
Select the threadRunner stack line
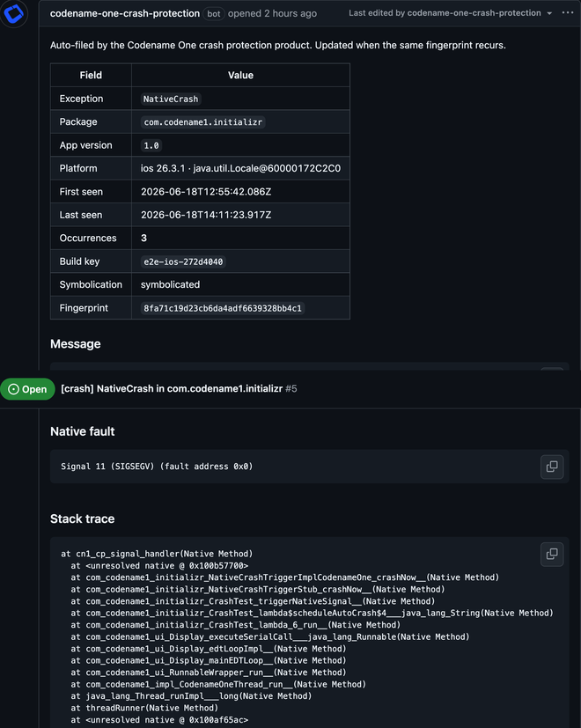coord(144,708)
